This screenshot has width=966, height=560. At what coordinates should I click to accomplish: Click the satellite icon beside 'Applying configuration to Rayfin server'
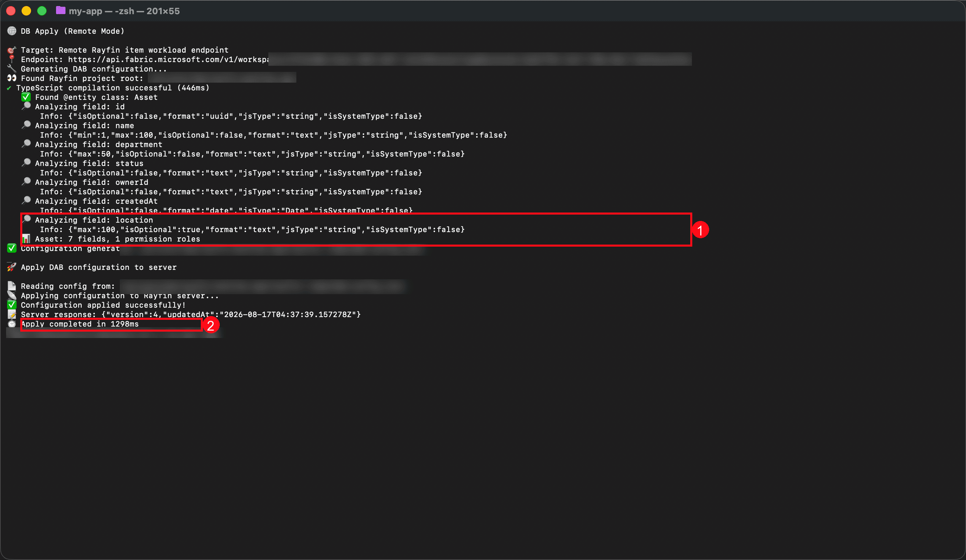point(12,295)
